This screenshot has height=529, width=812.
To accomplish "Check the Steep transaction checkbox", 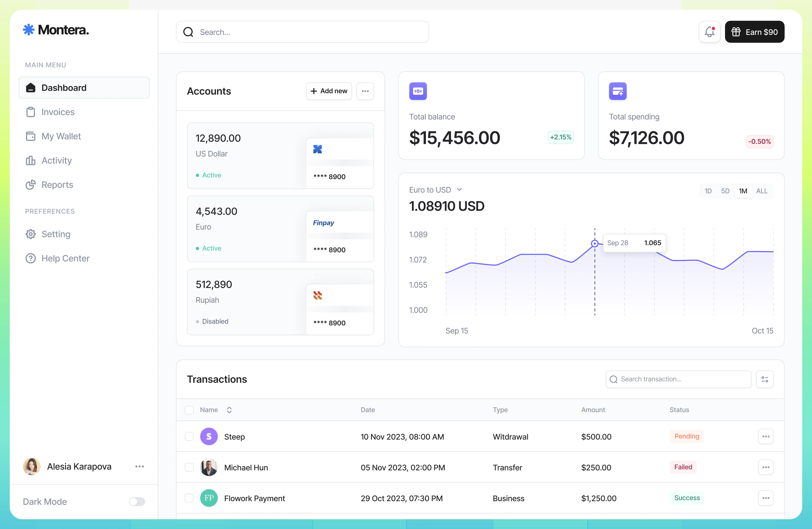I will tap(189, 436).
